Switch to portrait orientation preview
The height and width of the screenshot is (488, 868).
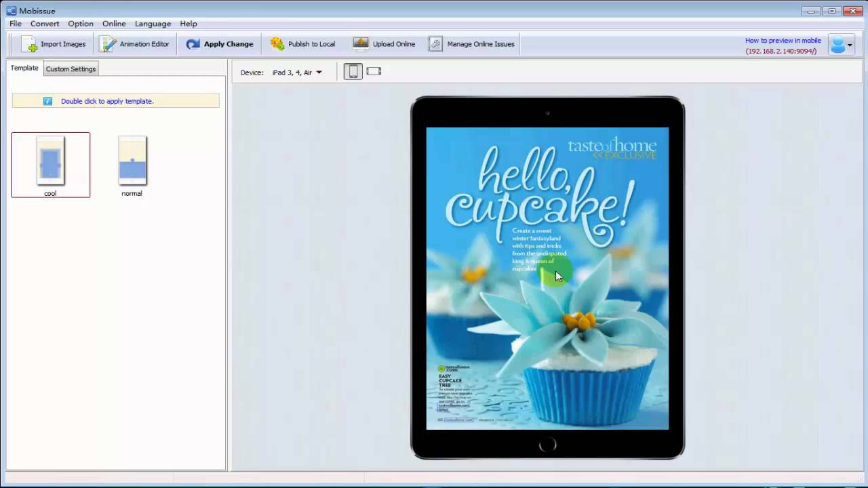[x=353, y=71]
